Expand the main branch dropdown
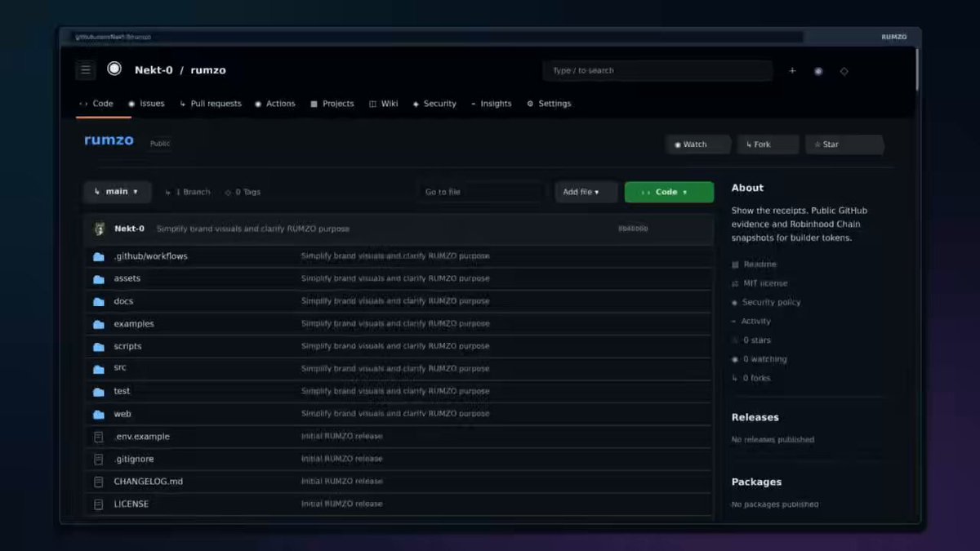 [117, 192]
